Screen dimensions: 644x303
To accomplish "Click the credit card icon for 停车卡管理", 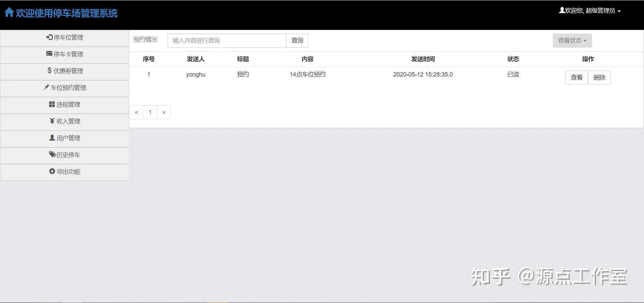I will tap(49, 54).
